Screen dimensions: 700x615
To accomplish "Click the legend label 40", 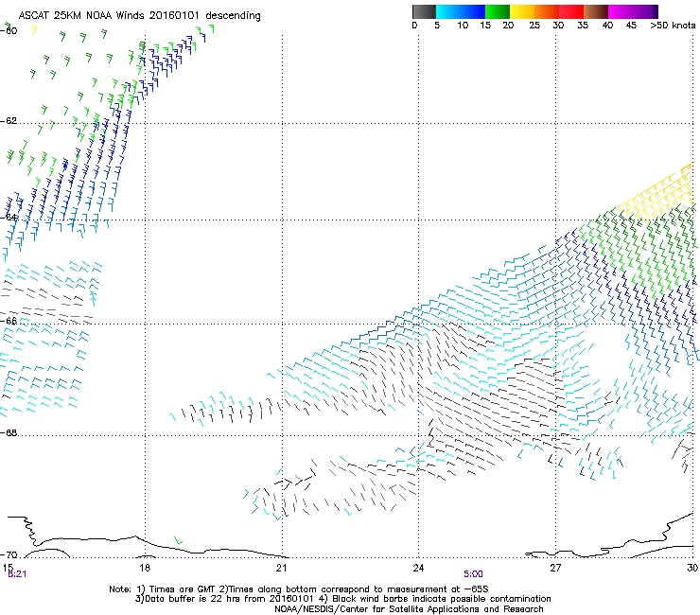I will pos(607,26).
